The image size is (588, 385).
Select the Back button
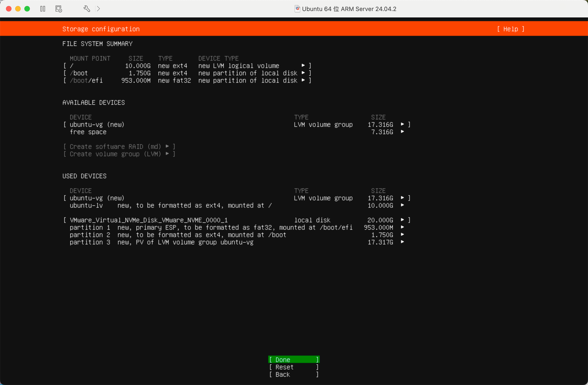(x=294, y=374)
